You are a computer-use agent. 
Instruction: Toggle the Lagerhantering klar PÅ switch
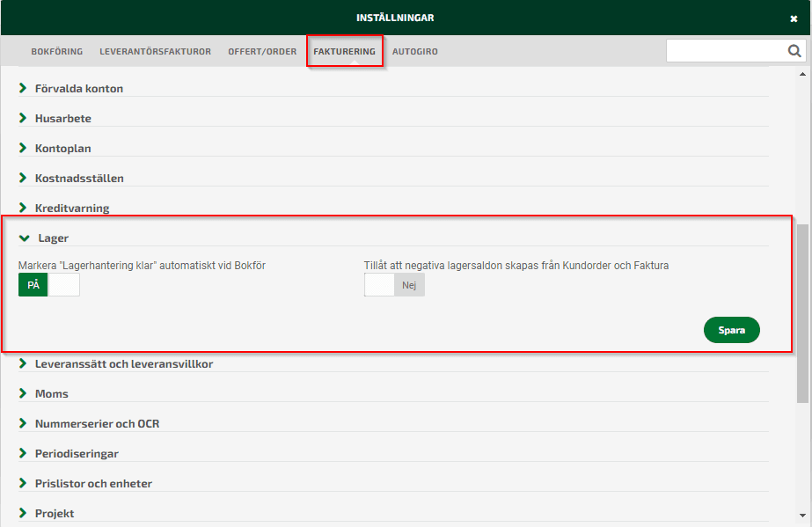point(49,285)
